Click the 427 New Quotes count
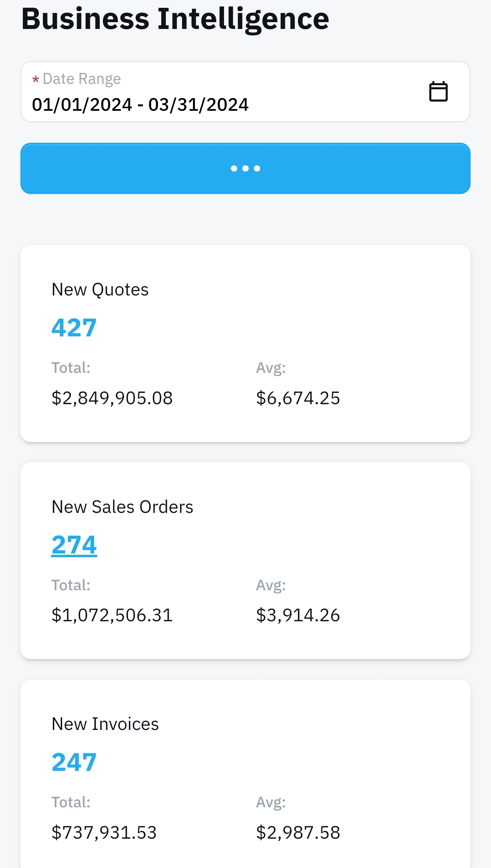The width and height of the screenshot is (491, 868). coord(74,328)
